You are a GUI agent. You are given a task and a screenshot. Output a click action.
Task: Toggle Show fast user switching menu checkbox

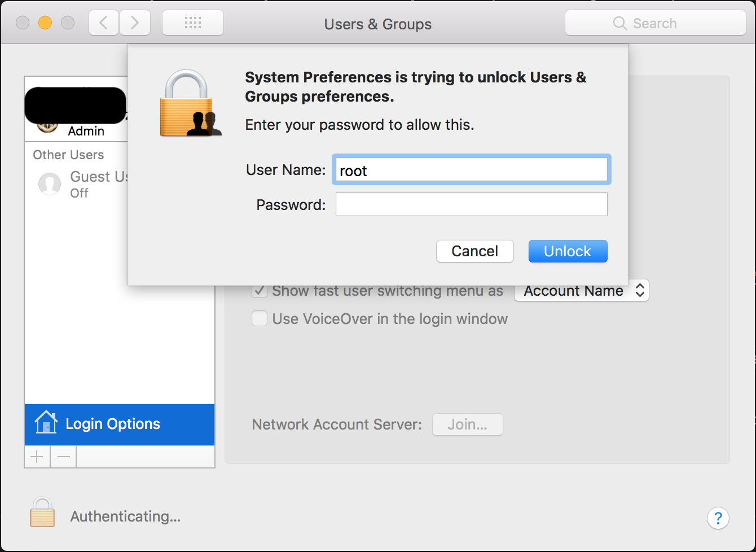click(260, 291)
